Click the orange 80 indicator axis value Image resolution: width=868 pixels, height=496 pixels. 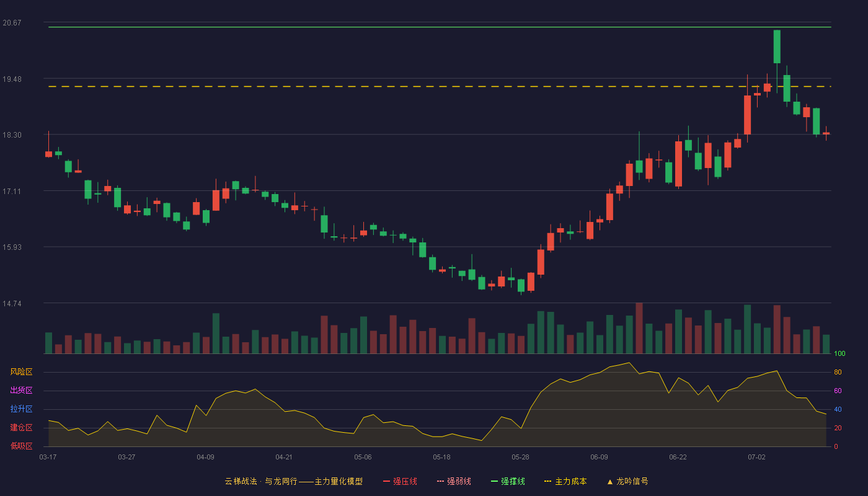pyautogui.click(x=838, y=372)
